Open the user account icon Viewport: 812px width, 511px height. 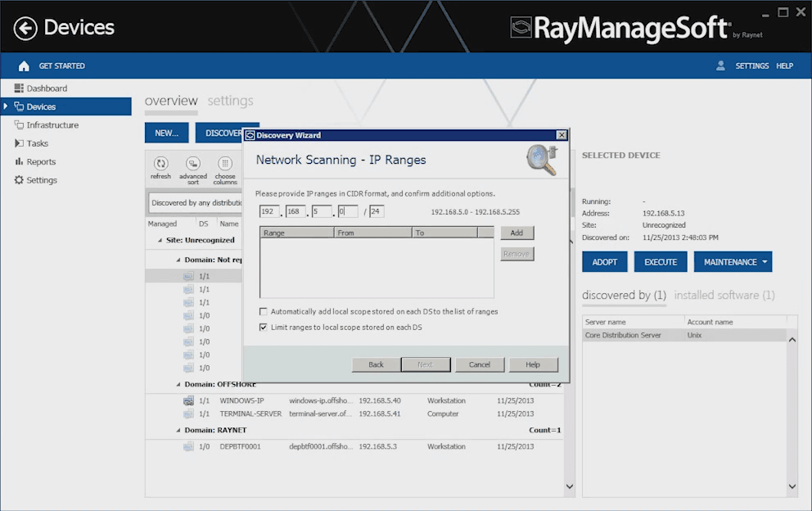pyautogui.click(x=720, y=66)
